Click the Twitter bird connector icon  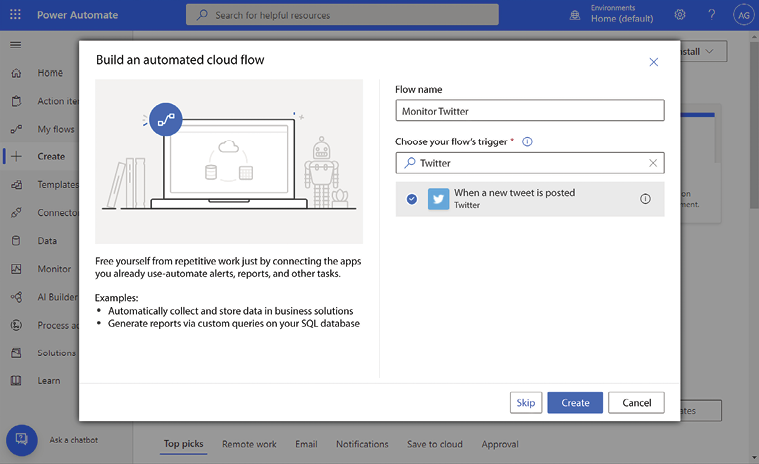click(438, 199)
